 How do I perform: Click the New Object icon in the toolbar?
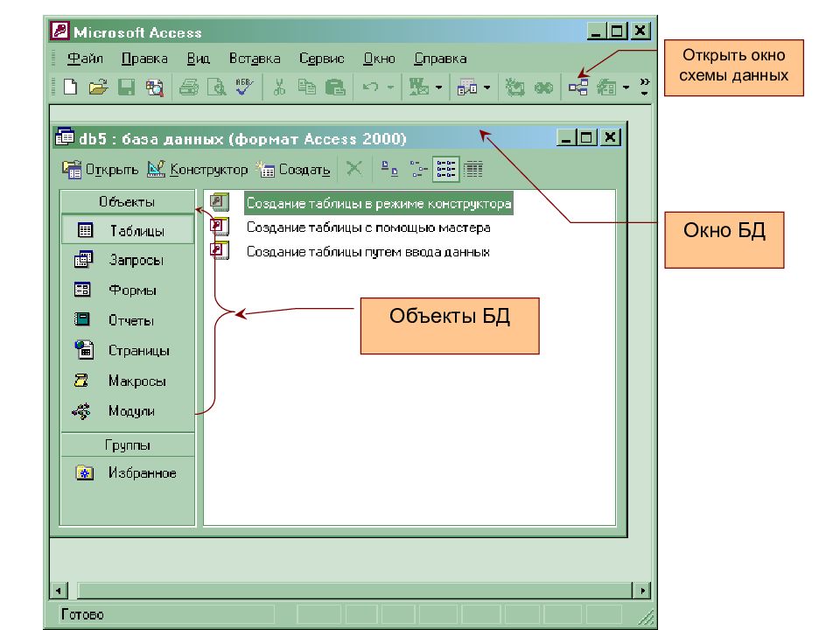point(606,87)
